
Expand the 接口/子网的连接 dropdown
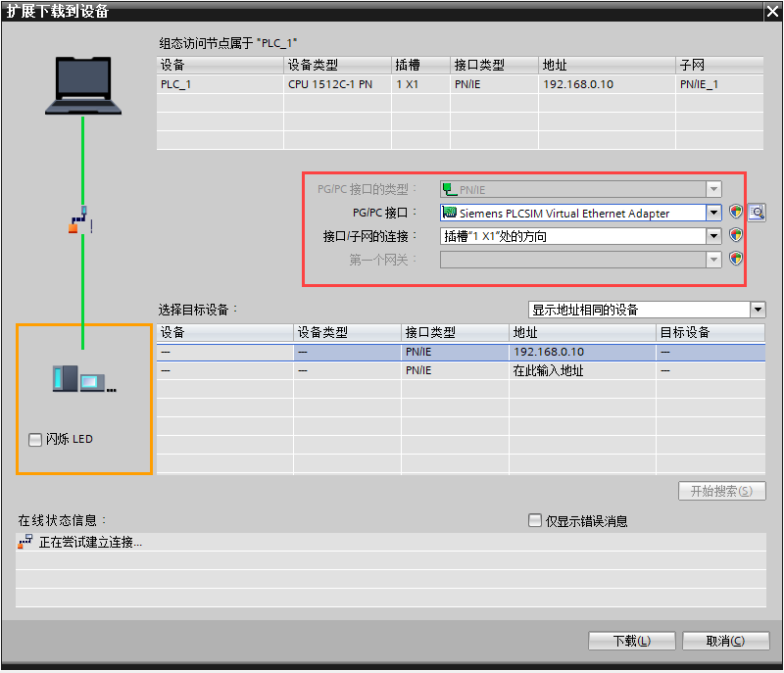pyautogui.click(x=713, y=236)
